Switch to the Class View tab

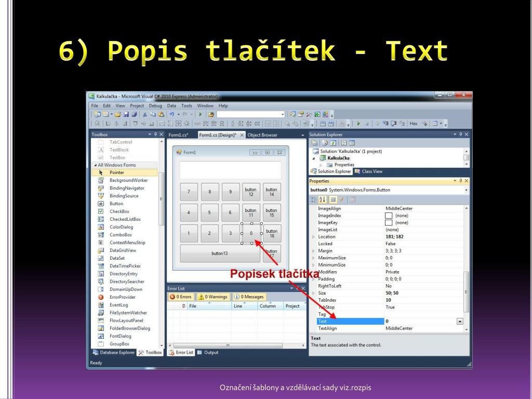(369, 171)
